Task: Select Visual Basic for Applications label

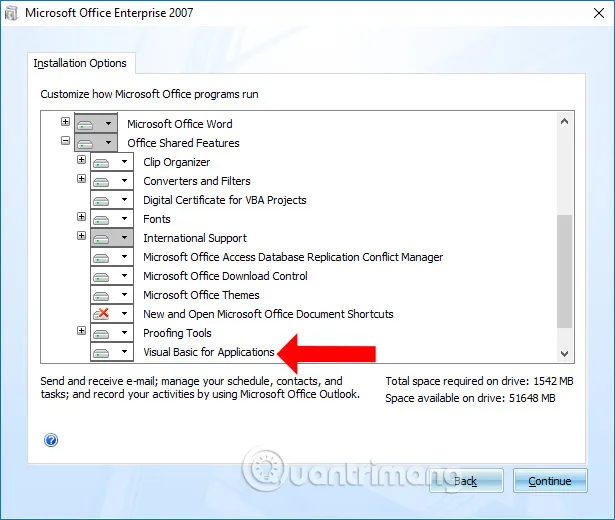Action: (209, 352)
